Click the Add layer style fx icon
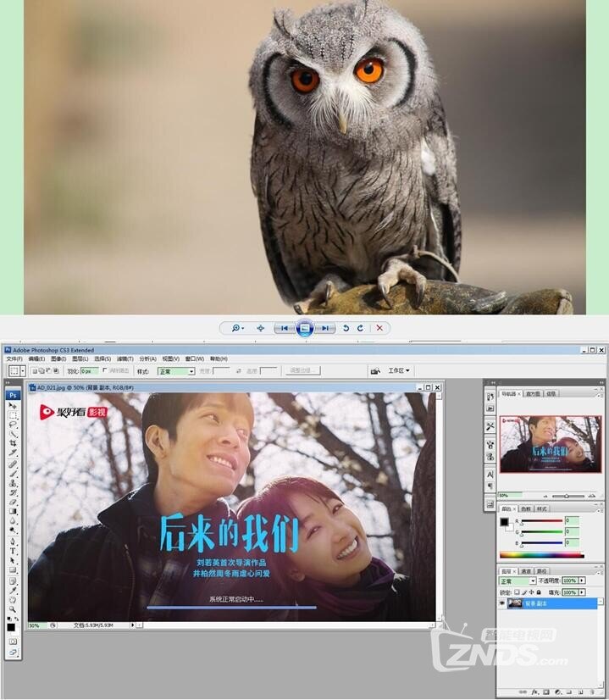The width and height of the screenshot is (609, 700). click(x=535, y=692)
